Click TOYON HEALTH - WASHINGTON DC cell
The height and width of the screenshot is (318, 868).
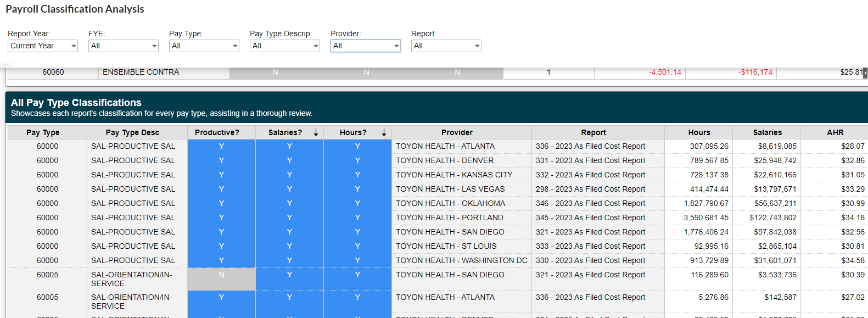[461, 260]
